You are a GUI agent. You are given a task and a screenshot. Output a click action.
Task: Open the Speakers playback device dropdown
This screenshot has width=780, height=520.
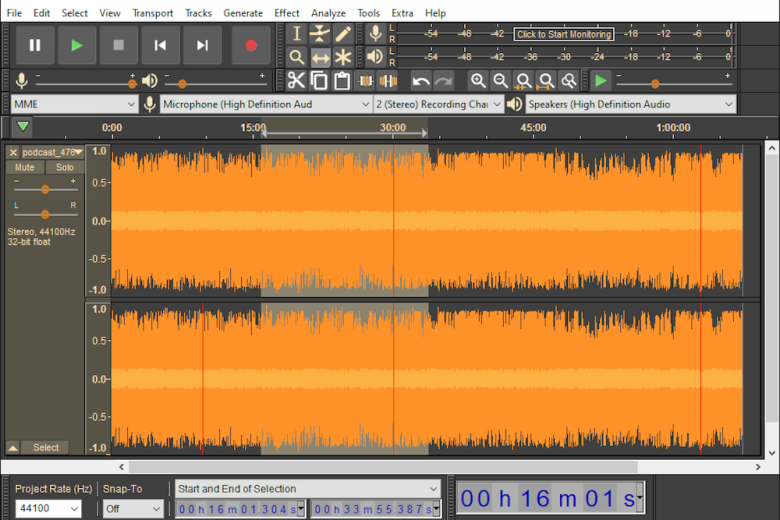[631, 104]
